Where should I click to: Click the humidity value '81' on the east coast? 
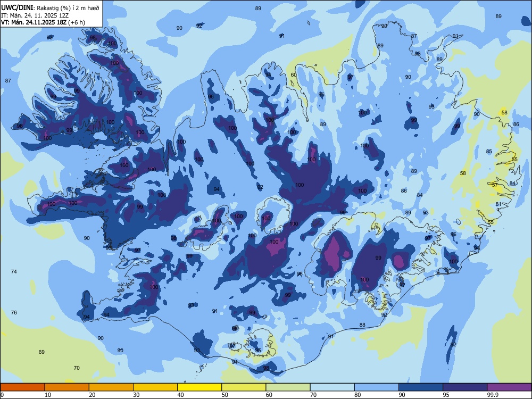click(498, 204)
